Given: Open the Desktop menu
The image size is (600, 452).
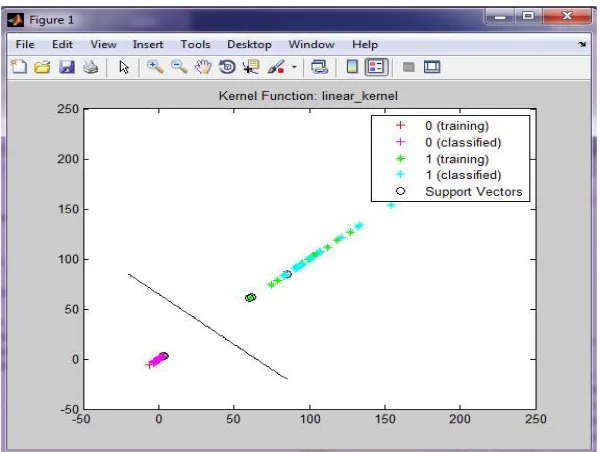Looking at the screenshot, I should [x=249, y=44].
